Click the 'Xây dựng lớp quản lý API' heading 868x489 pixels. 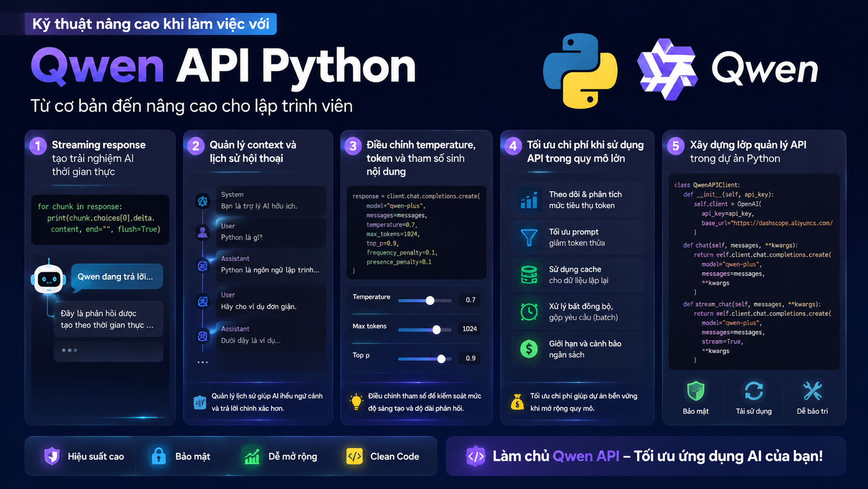[748, 145]
